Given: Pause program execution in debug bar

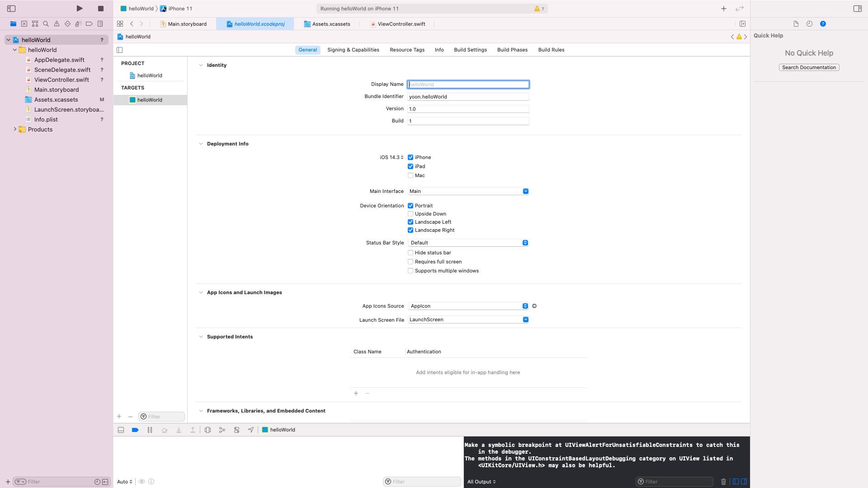Looking at the screenshot, I should pos(150,430).
